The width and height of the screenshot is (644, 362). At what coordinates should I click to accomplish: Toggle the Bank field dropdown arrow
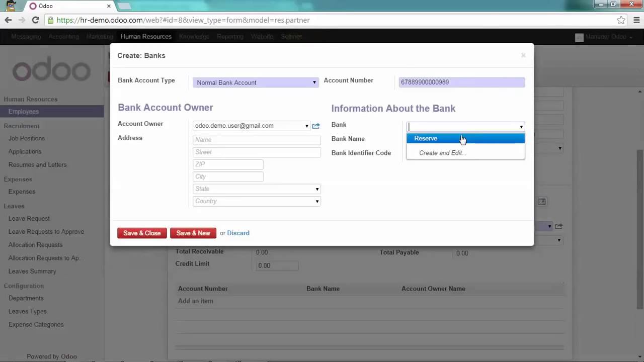coord(521,127)
